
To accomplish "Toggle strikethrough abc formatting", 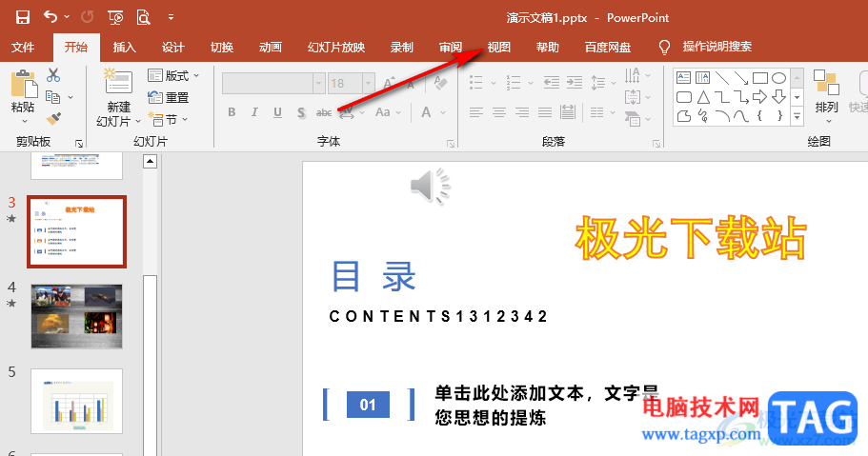I will 324,112.
